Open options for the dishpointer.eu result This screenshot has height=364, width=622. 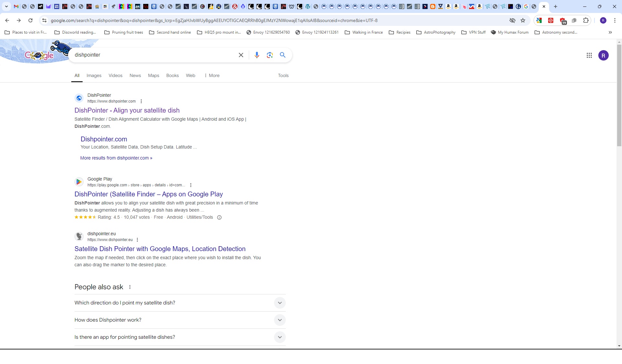tap(137, 240)
